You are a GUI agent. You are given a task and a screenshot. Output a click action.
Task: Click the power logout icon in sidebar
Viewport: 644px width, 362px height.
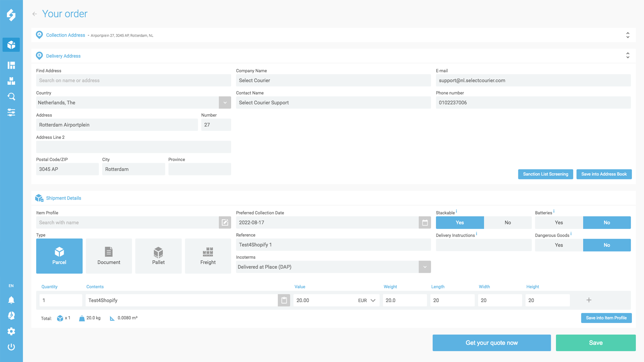11,347
